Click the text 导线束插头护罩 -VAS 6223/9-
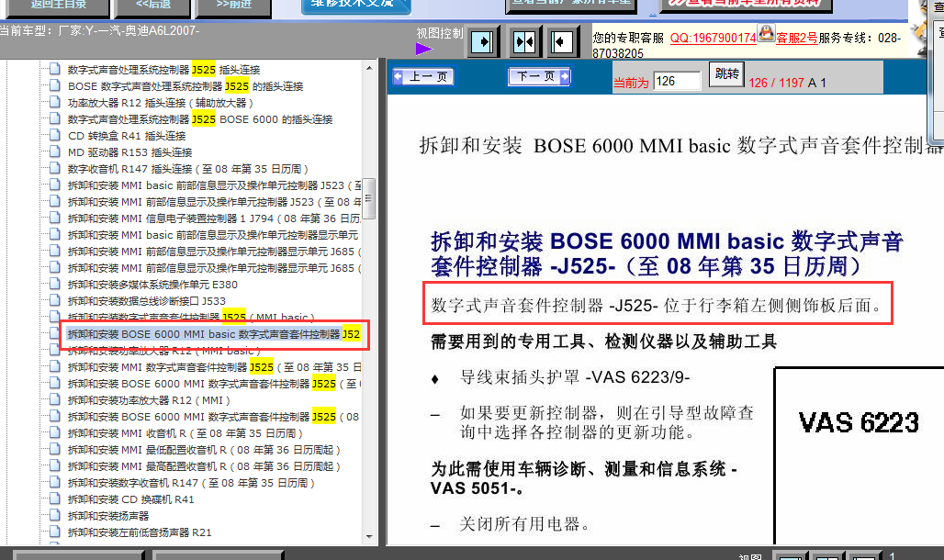944x560 pixels. point(574,377)
